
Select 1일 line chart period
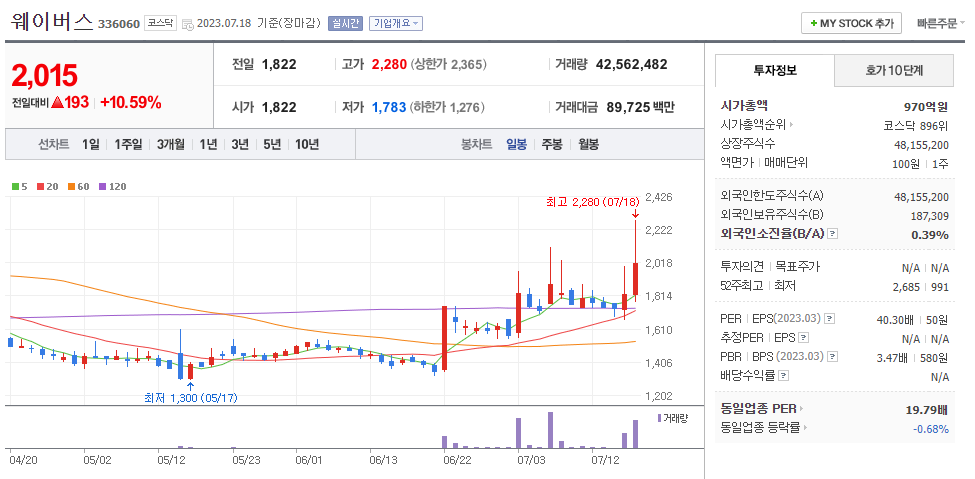click(90, 144)
